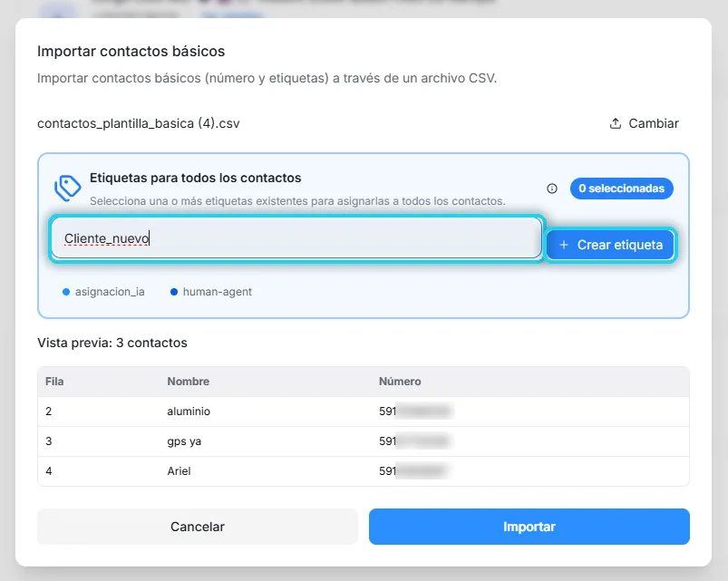Click the number cell in gps ya row

(x=414, y=441)
